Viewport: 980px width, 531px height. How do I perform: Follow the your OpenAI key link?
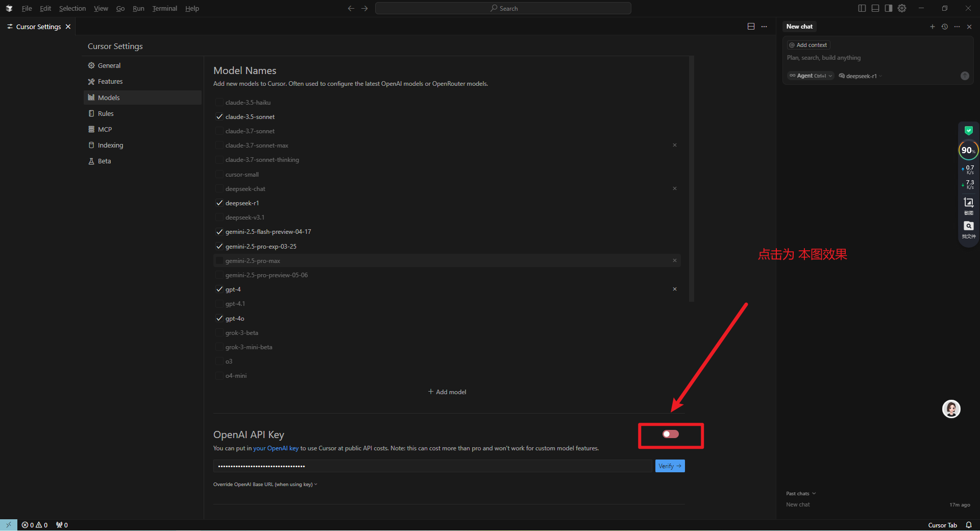[276, 448]
